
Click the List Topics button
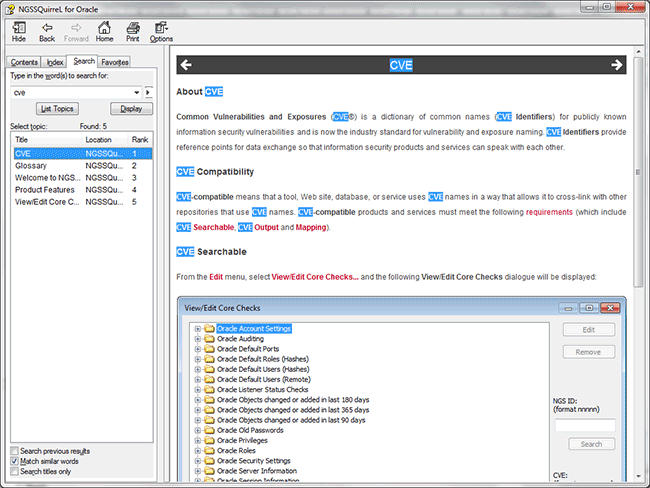[57, 109]
